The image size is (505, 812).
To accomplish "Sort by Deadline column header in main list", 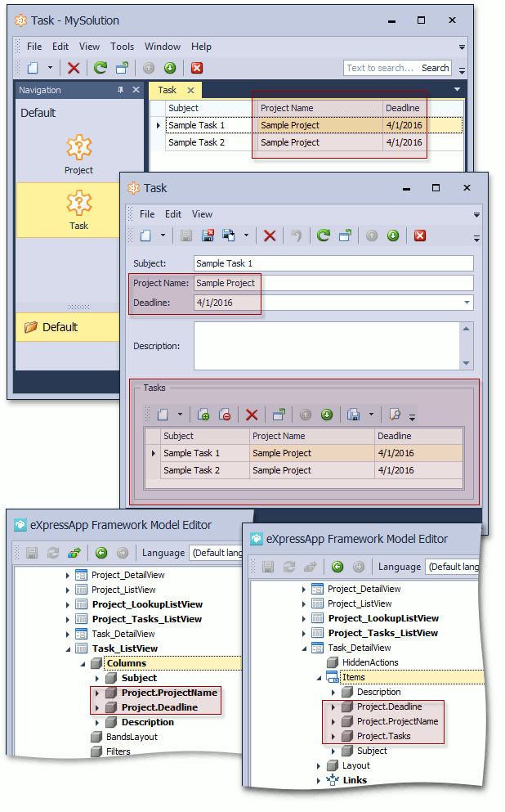I will [403, 108].
